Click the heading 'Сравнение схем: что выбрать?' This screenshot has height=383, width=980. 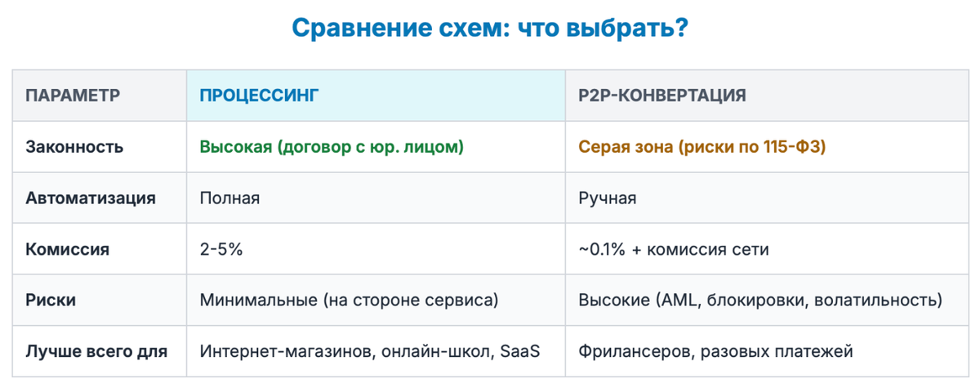489,29
